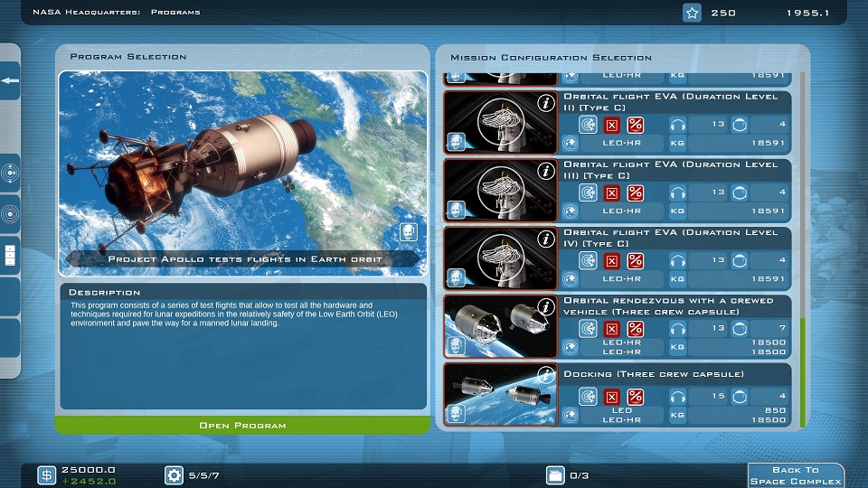Click red percent icon in Docking row
The width and height of the screenshot is (868, 488).
pos(636,397)
